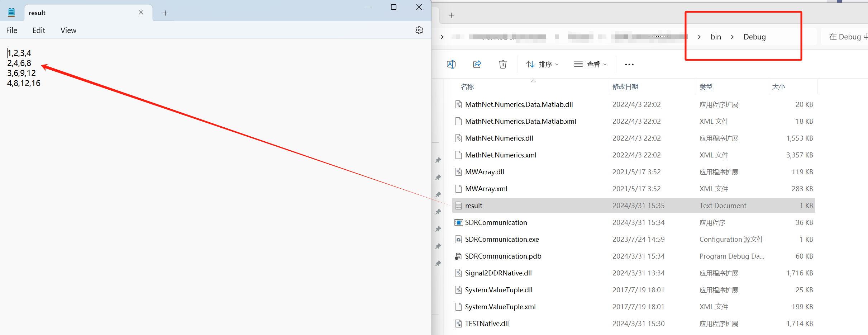Click the System.ValueTuple.xml file icon
This screenshot has height=335, width=868.
click(458, 307)
